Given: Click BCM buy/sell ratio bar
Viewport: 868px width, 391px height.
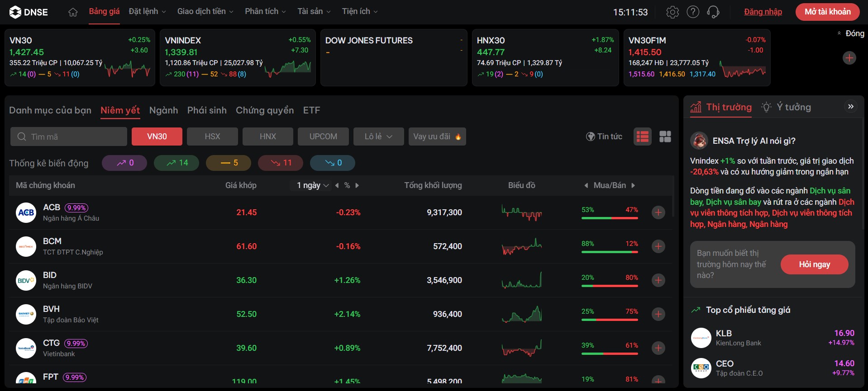Looking at the screenshot, I should (x=610, y=252).
